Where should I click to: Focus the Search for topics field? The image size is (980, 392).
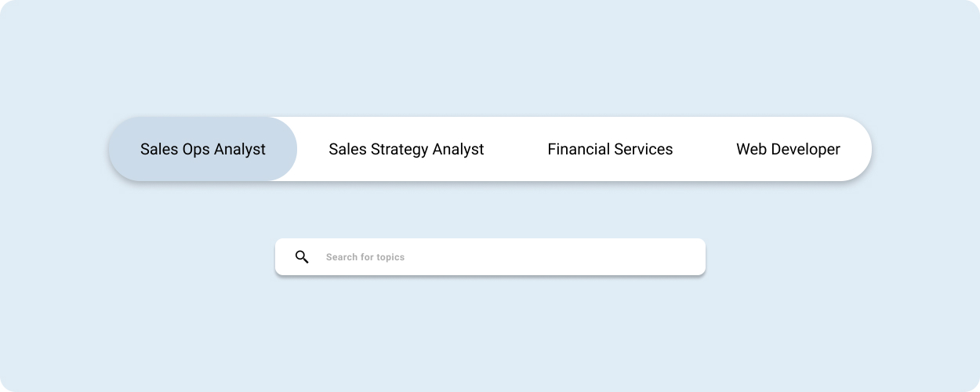[490, 257]
